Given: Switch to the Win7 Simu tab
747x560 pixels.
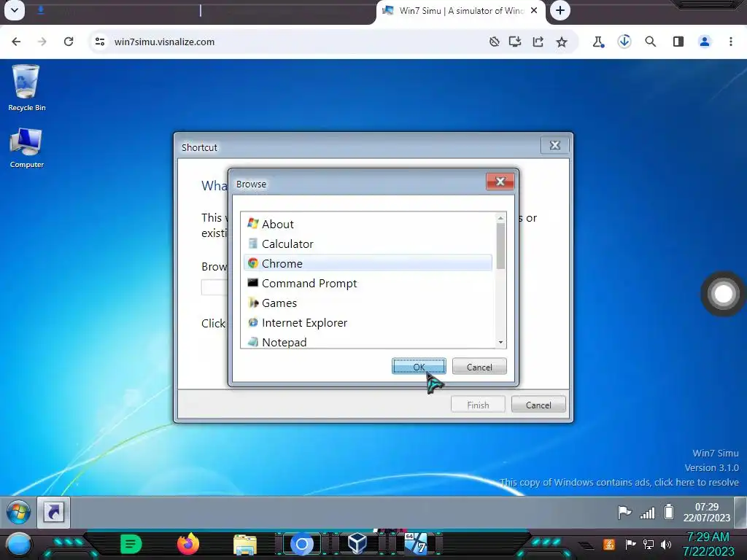Looking at the screenshot, I should 460,10.
